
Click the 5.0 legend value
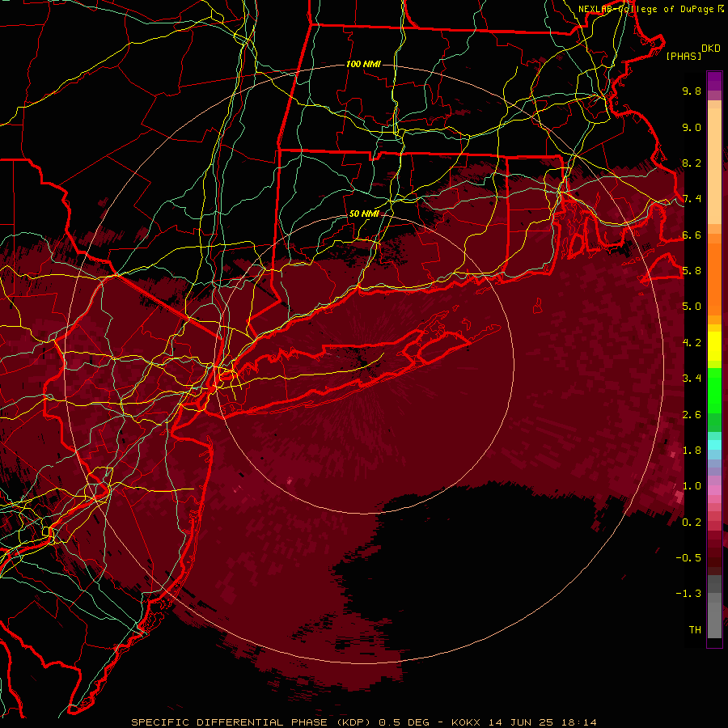[x=692, y=307]
